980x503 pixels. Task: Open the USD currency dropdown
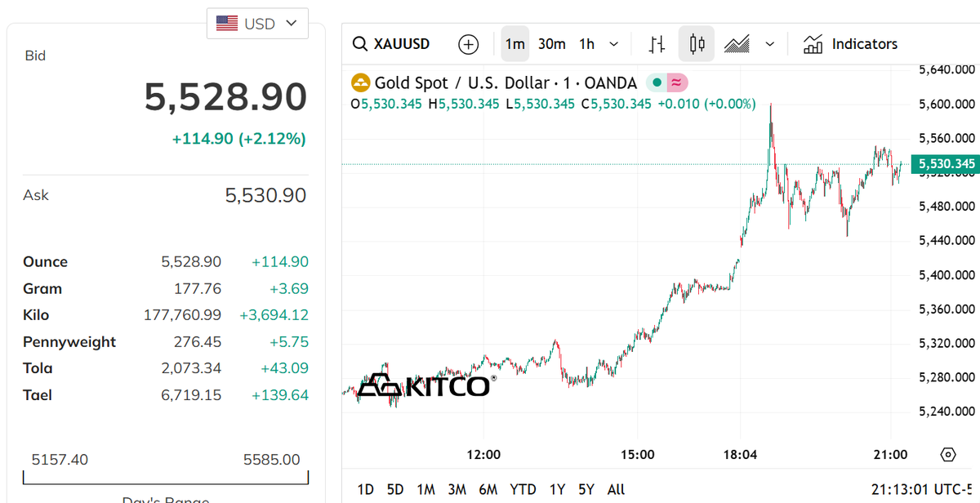257,24
